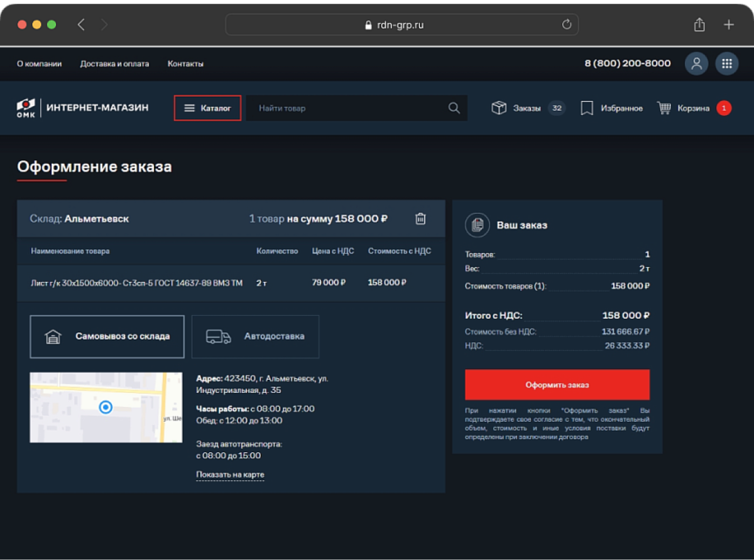Click the Итого с НДС total row
This screenshot has height=560, width=754.
pos(557,316)
